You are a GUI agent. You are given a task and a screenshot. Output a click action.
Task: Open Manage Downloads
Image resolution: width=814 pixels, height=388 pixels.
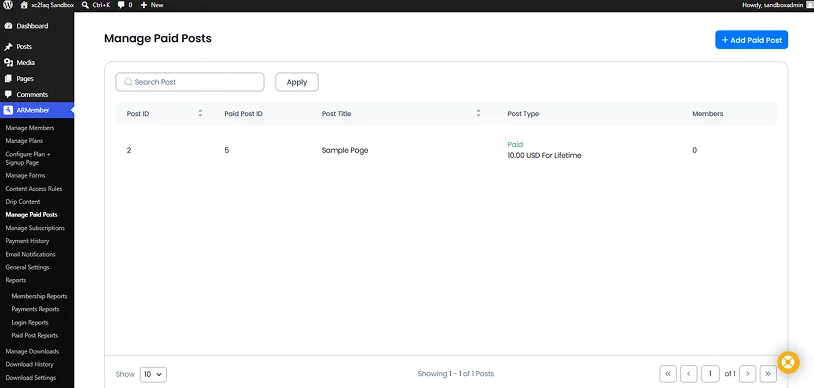32,351
